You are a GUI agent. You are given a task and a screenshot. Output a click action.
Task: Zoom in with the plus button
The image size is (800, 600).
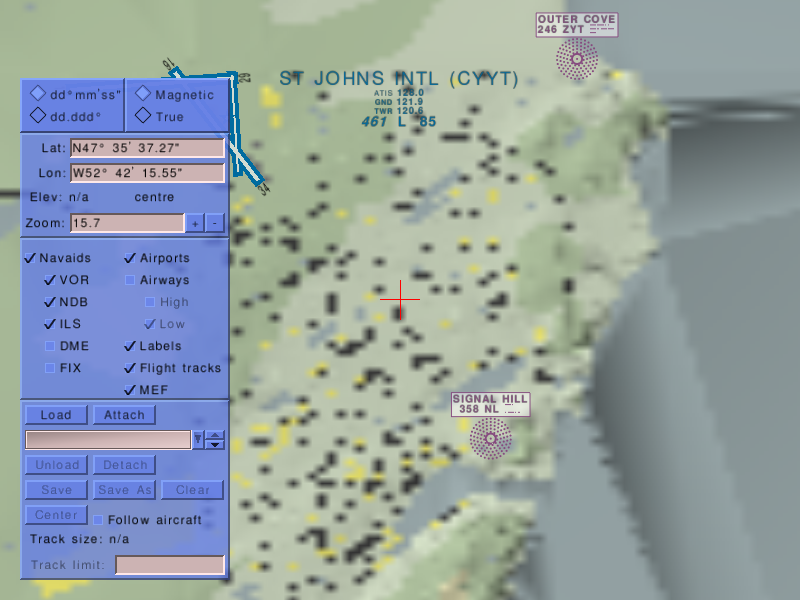(x=195, y=223)
